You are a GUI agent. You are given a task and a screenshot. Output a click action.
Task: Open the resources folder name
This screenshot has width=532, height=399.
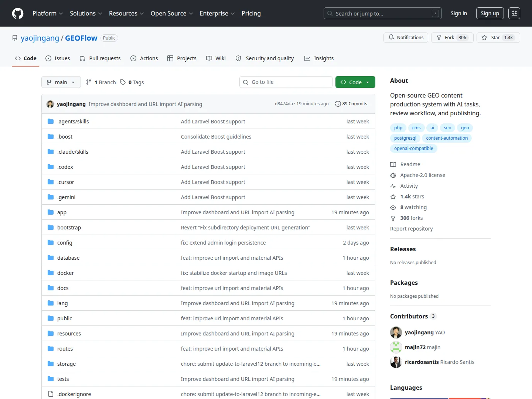coord(69,334)
